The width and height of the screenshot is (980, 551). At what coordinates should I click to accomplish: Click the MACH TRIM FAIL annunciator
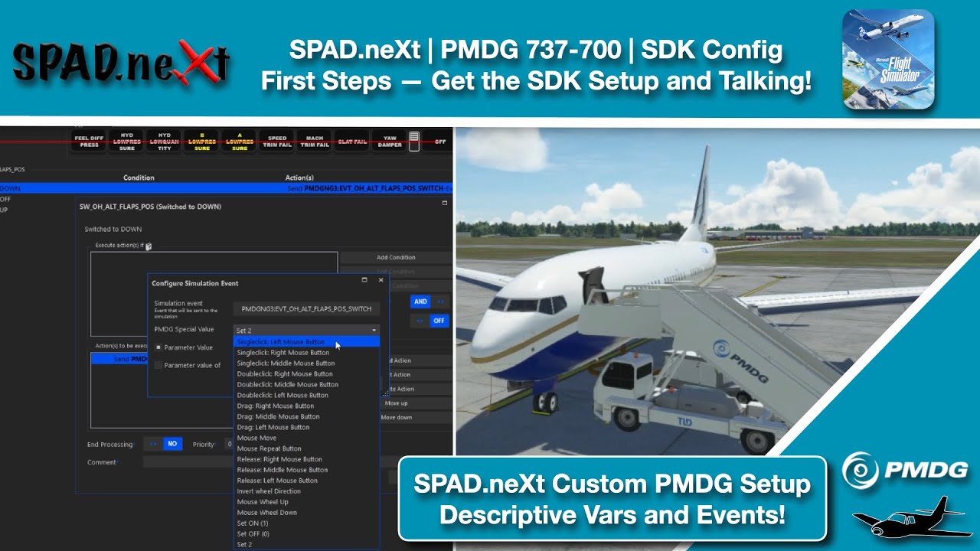pyautogui.click(x=314, y=142)
